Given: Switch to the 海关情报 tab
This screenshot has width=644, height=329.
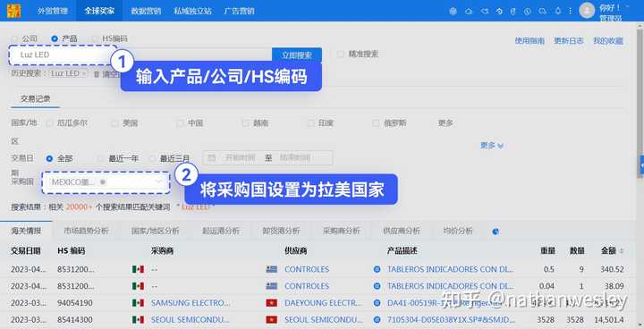Looking at the screenshot, I should [x=26, y=231].
